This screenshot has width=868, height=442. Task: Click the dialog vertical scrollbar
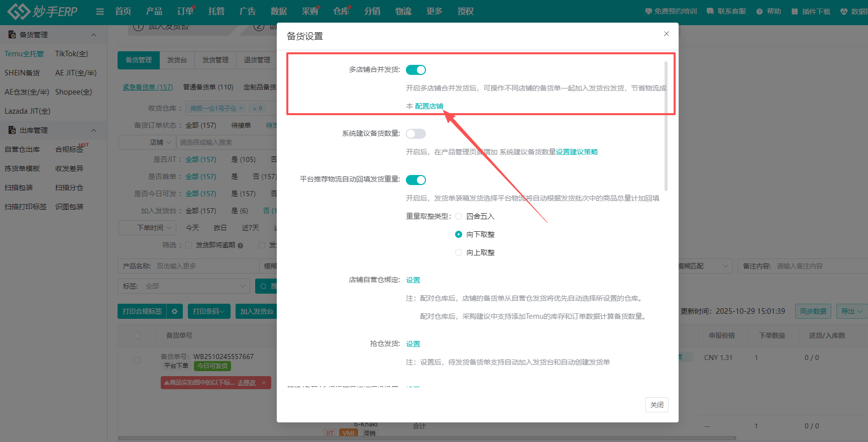pos(666,126)
